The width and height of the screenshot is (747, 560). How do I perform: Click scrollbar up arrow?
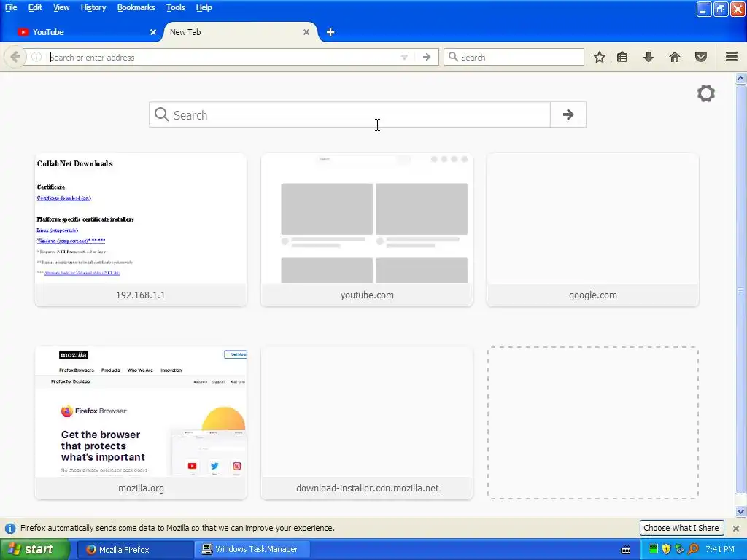(x=741, y=78)
